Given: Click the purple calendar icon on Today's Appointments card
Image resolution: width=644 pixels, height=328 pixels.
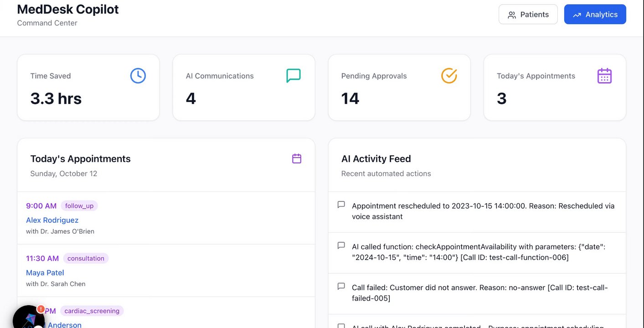Looking at the screenshot, I should (x=604, y=76).
